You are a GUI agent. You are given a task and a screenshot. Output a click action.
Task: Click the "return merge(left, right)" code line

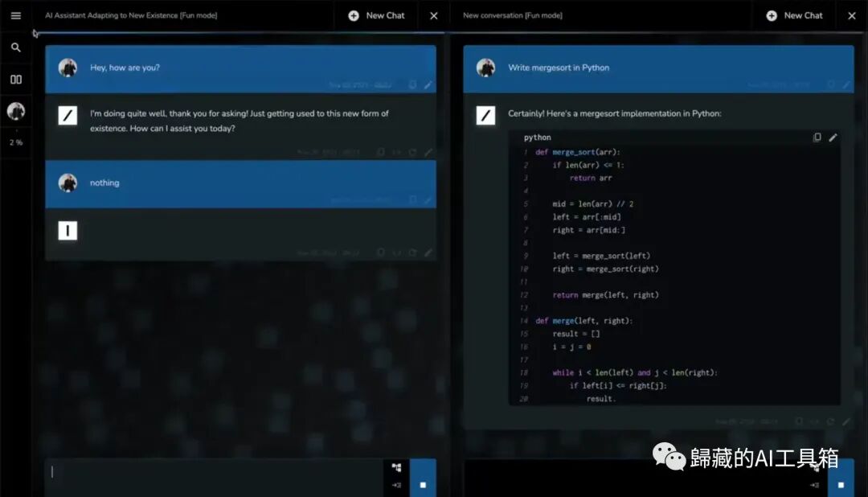606,295
